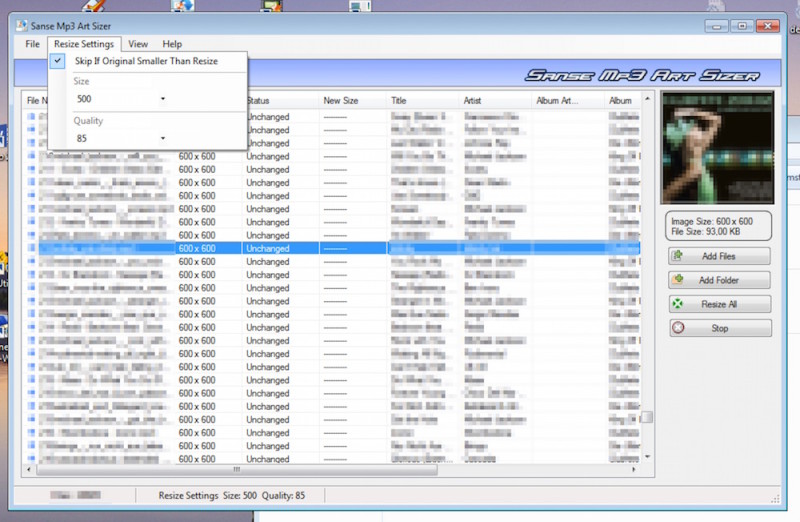Viewport: 800px width, 522px height.
Task: Start Resize All
Action: point(719,304)
